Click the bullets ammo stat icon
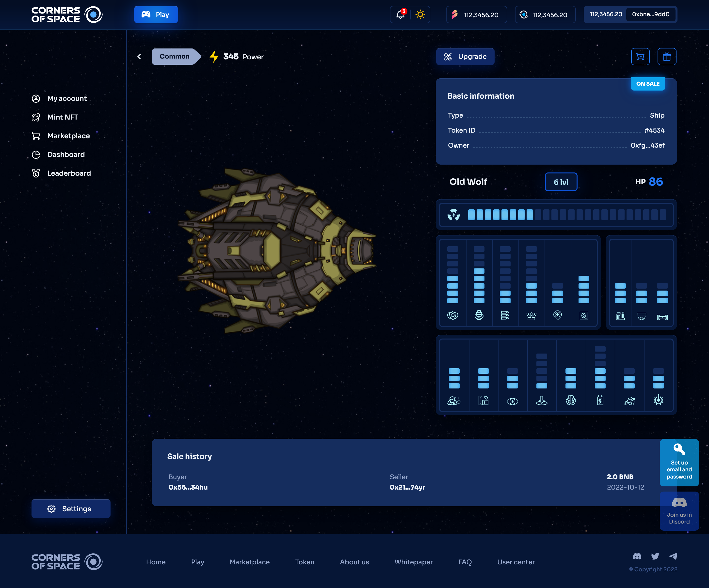This screenshot has width=709, height=588. pos(505,315)
